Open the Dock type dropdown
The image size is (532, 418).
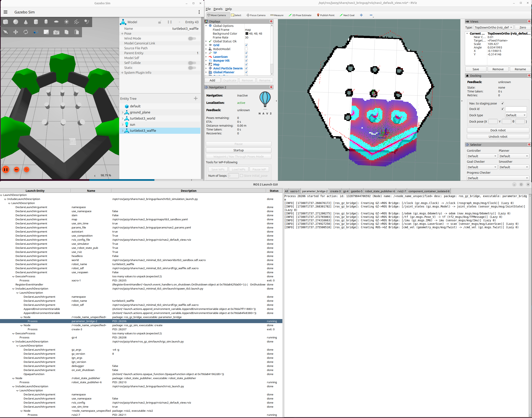516,115
